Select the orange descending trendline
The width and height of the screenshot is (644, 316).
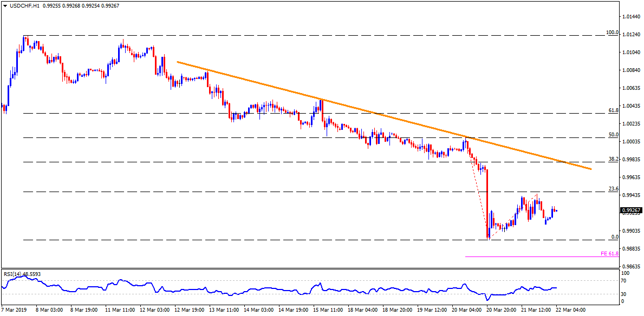379,115
